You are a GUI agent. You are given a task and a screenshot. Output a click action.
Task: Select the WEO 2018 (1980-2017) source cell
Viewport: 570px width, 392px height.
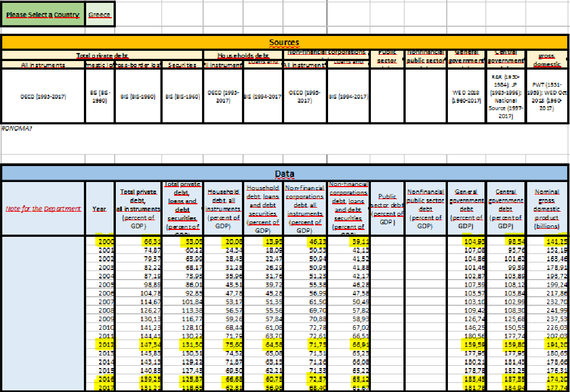point(466,96)
